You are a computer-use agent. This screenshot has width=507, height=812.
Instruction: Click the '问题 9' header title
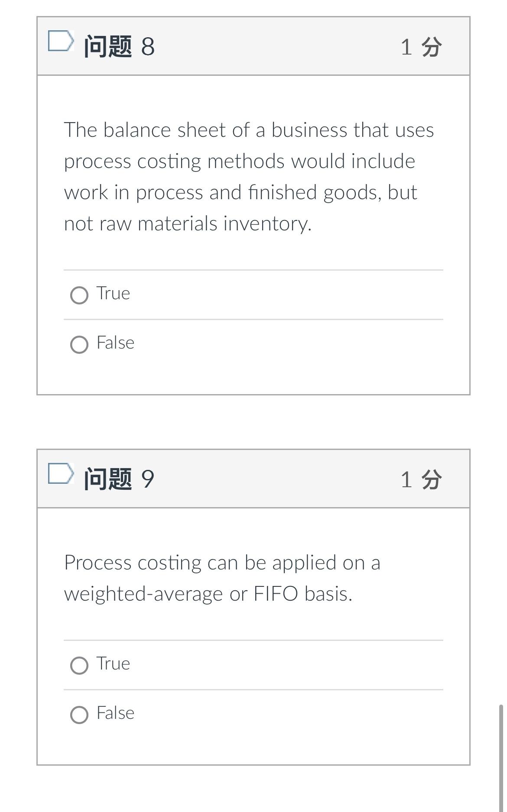119,479
